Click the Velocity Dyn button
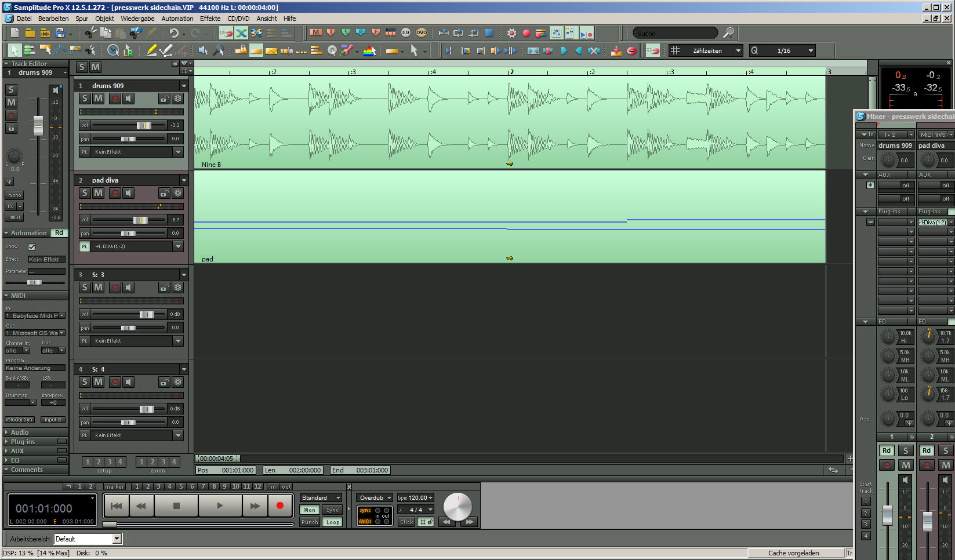Image resolution: width=955 pixels, height=560 pixels. [19, 420]
